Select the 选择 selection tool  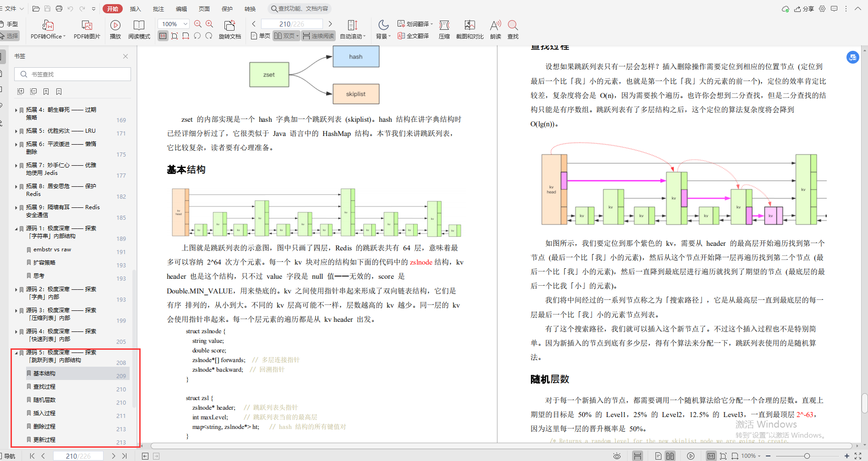point(9,36)
